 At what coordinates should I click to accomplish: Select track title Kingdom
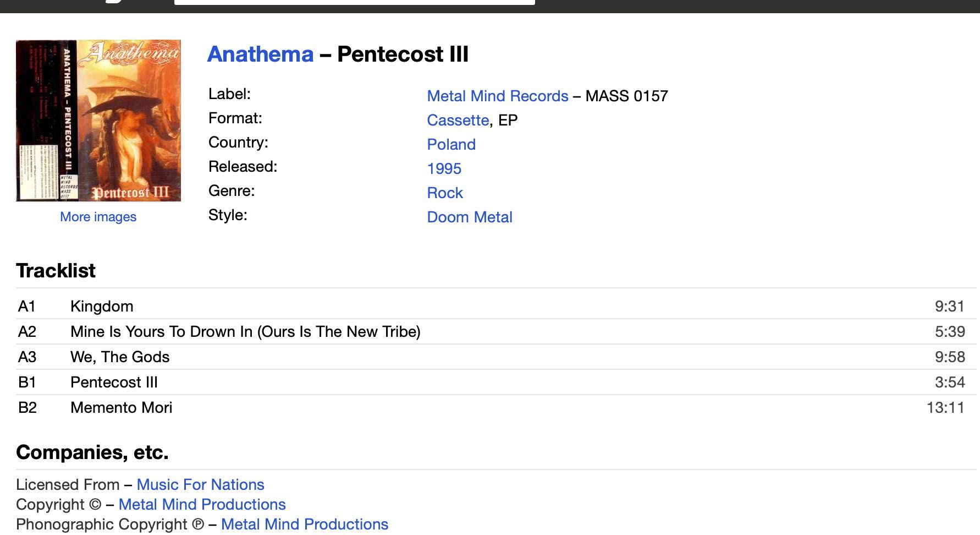[102, 306]
